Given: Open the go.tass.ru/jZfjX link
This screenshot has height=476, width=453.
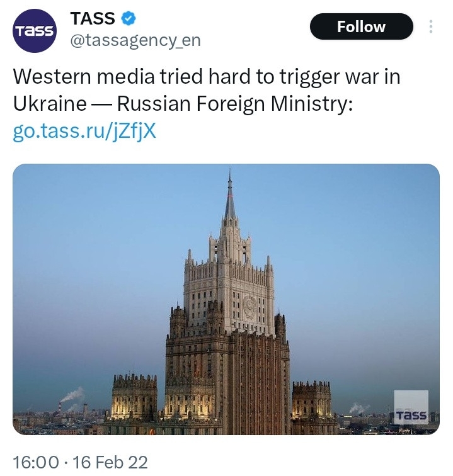Looking at the screenshot, I should pyautogui.click(x=84, y=132).
